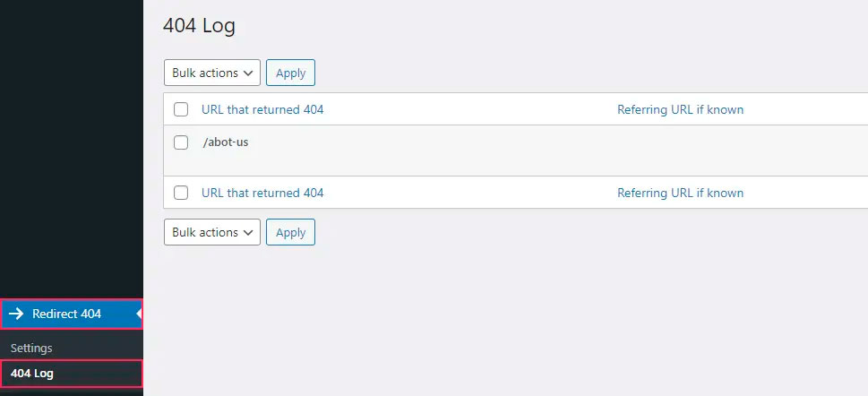Image resolution: width=868 pixels, height=396 pixels.
Task: Click the chevron arrow on bottom Bulk actions
Action: [248, 233]
